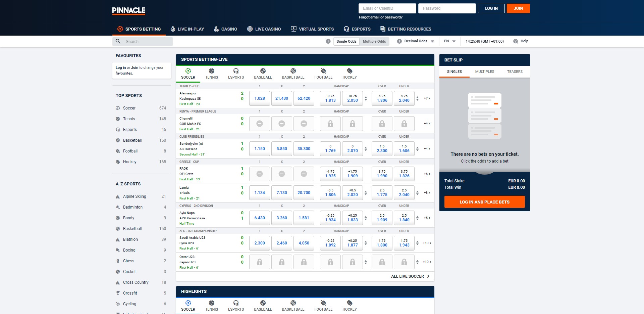The image size is (644, 314).
Task: Pick Lamia -0.5 handicap odds 1.806
Action: 330,193
